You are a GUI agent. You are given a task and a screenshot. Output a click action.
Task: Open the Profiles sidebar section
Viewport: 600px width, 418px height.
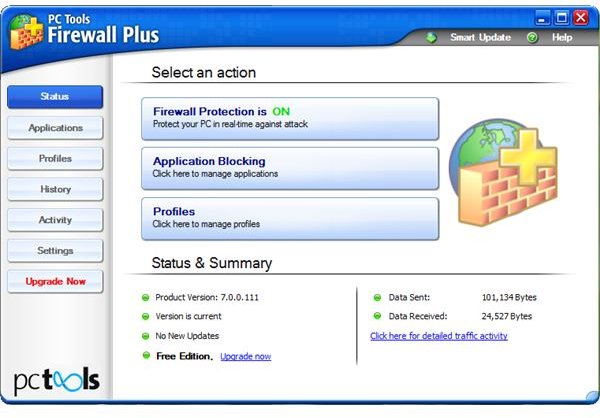(55, 158)
